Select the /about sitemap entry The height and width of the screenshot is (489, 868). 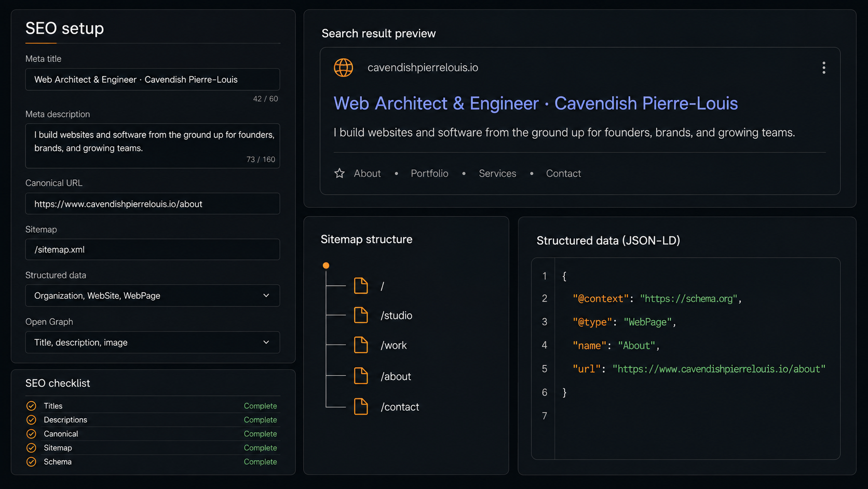(396, 376)
